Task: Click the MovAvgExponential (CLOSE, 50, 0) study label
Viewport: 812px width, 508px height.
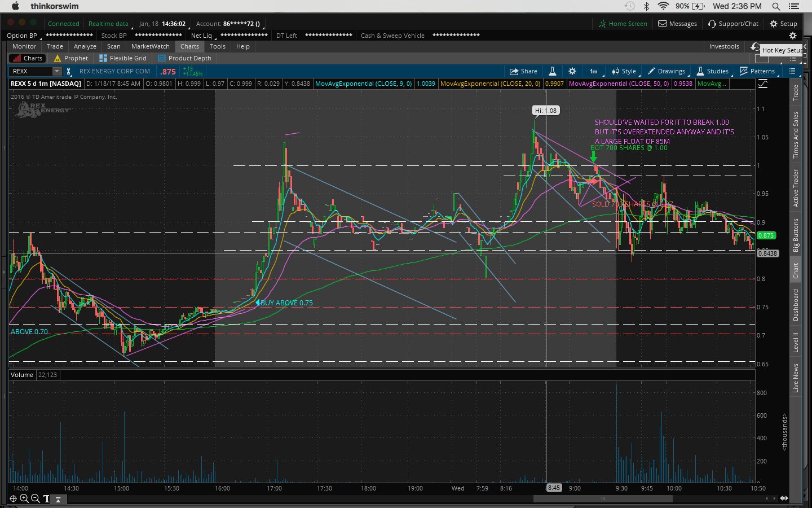Action: click(619, 84)
